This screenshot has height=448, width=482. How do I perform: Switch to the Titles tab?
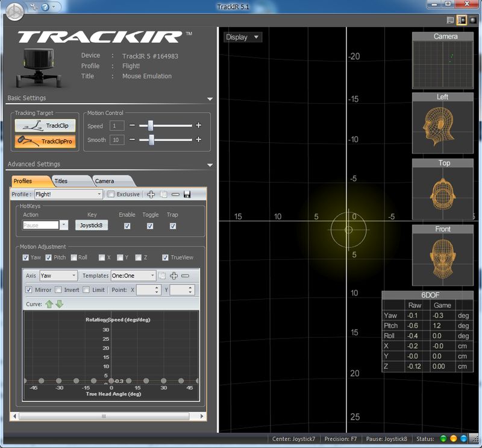(x=71, y=181)
